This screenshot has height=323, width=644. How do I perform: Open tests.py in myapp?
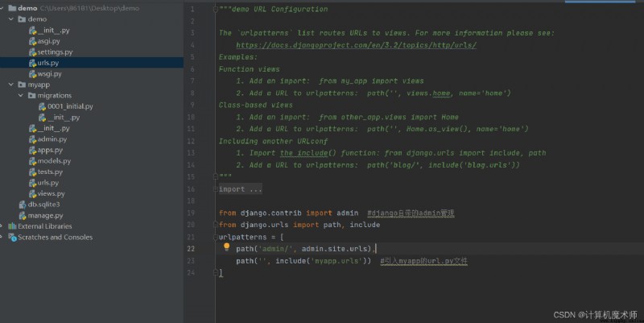50,172
